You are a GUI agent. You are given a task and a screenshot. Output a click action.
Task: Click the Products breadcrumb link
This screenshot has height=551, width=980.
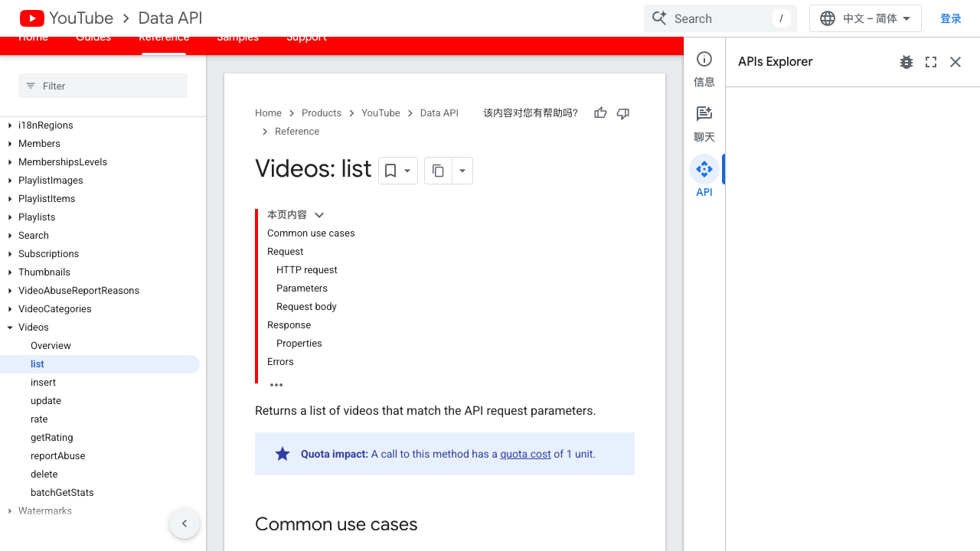coord(322,113)
